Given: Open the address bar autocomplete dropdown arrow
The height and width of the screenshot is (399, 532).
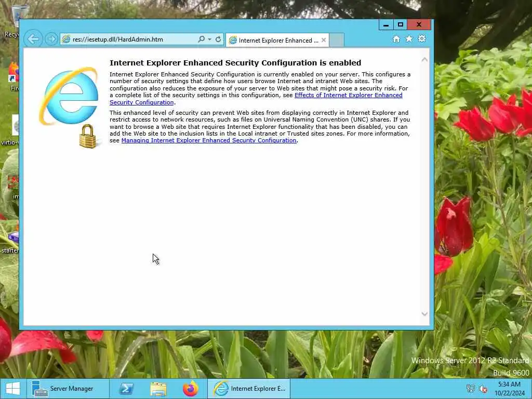Looking at the screenshot, I should pos(210,39).
